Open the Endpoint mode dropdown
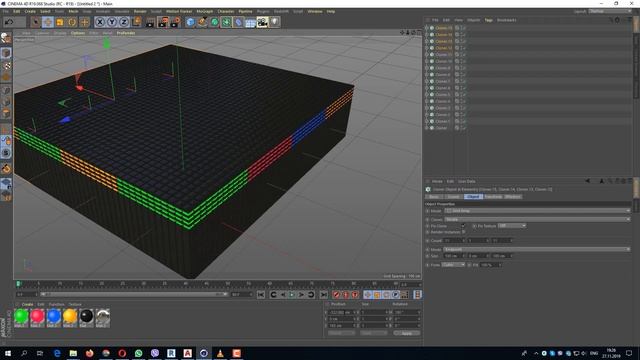640x360 pixels. [x=537, y=249]
